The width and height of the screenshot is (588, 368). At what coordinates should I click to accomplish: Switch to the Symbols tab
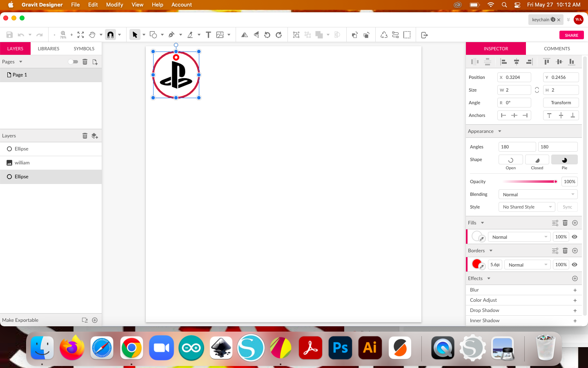[x=84, y=49]
